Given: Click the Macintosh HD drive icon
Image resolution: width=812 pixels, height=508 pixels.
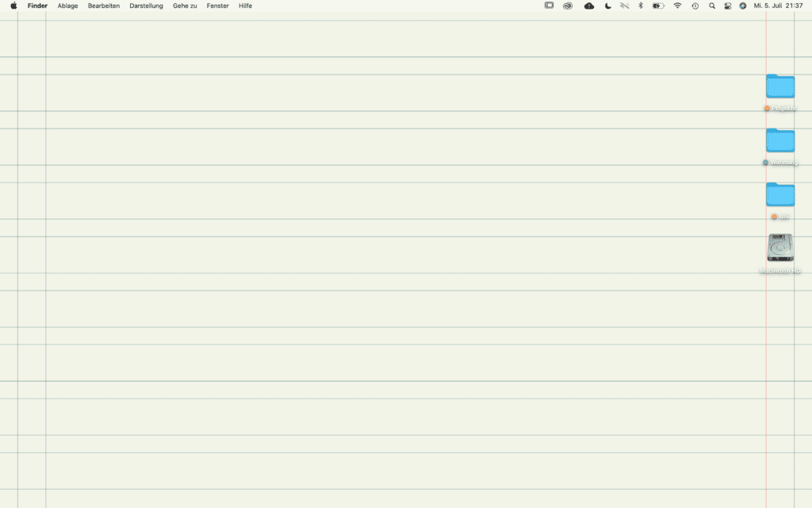Looking at the screenshot, I should [x=780, y=248].
